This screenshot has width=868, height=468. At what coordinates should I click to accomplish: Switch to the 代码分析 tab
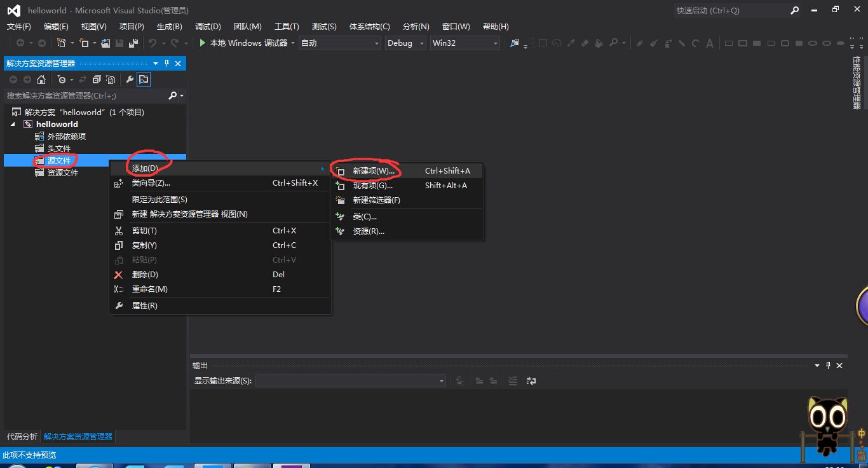tap(22, 437)
